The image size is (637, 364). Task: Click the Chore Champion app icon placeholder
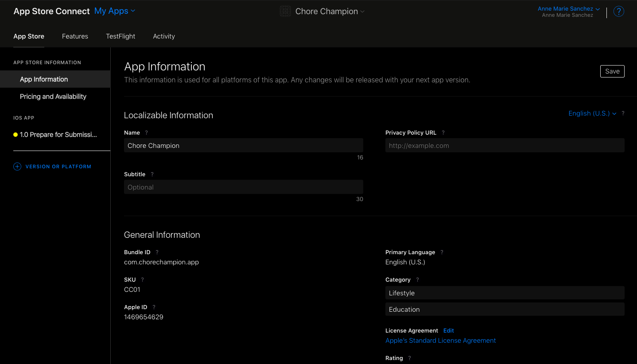(285, 12)
